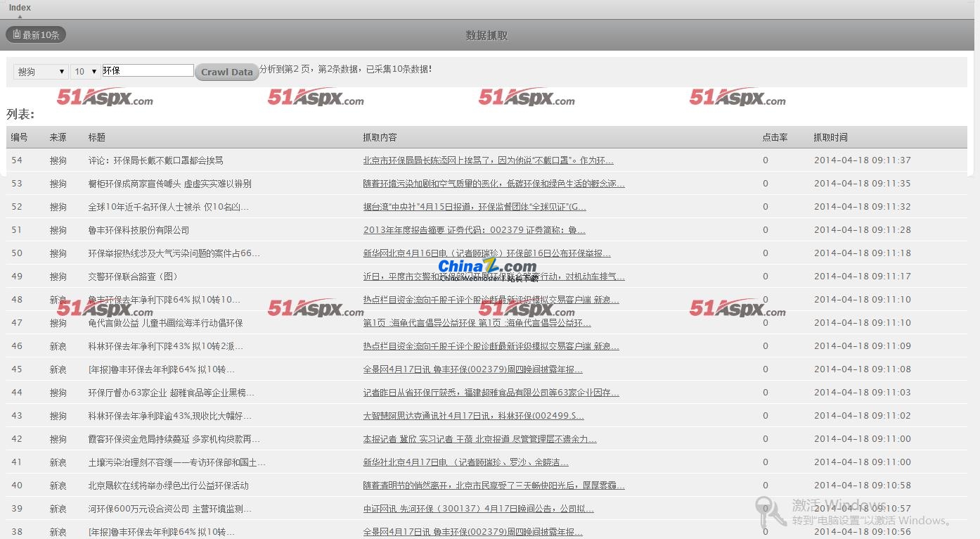This screenshot has height=539, width=980.
Task: Click row number 45
Action: coord(17,369)
